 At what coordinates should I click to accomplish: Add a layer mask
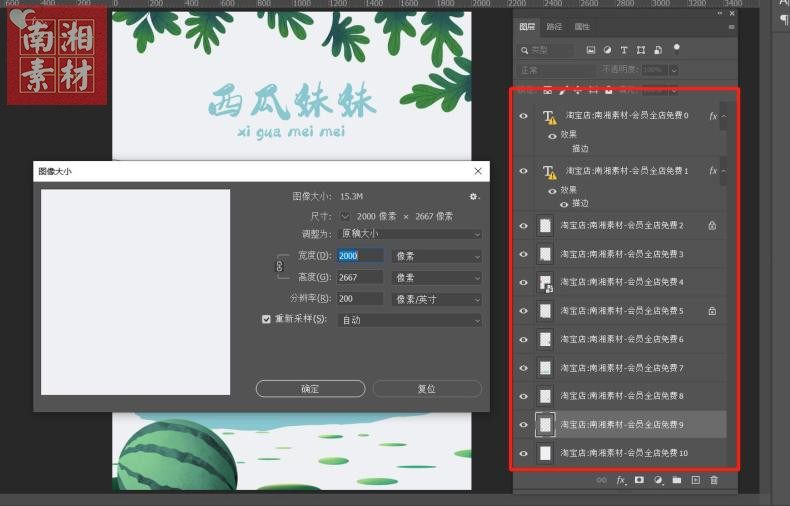pyautogui.click(x=639, y=480)
